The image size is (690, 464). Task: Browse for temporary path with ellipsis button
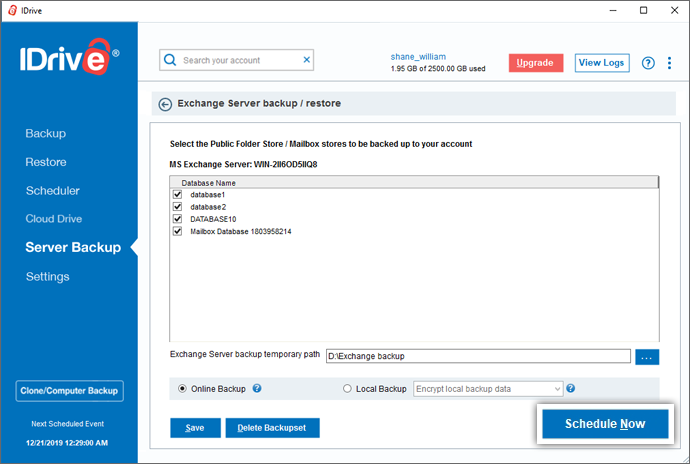coord(647,357)
